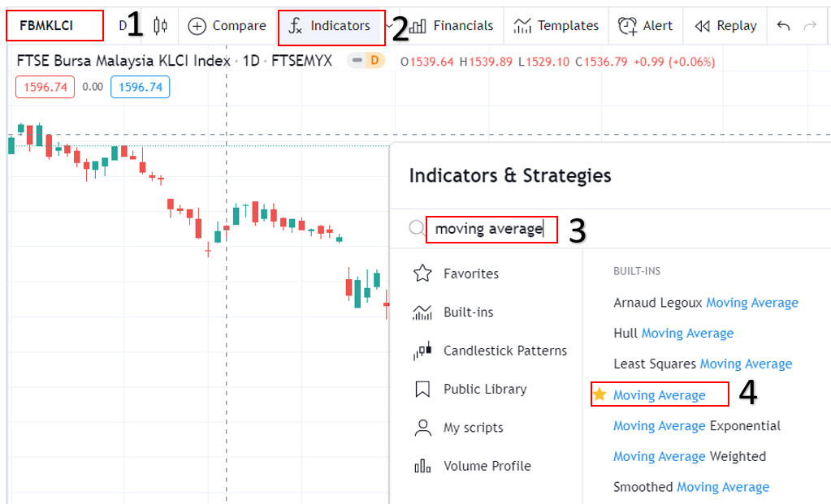Viewport: 831px width, 504px height.
Task: Open the D interval selector
Action: tap(123, 26)
